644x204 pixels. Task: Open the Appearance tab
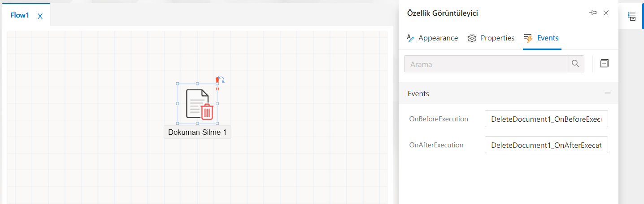pyautogui.click(x=432, y=38)
